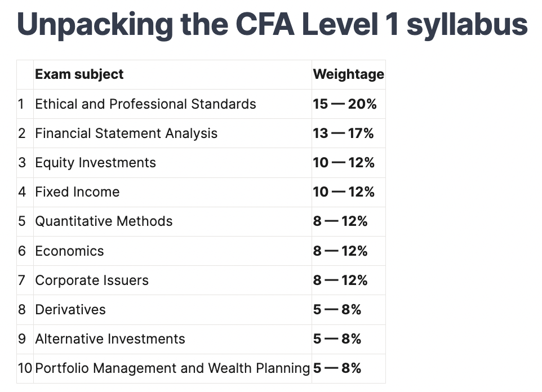The image size is (542, 392).
Task: Click Derivatives' '5 — 8%' weightage value
Action: [x=337, y=309]
